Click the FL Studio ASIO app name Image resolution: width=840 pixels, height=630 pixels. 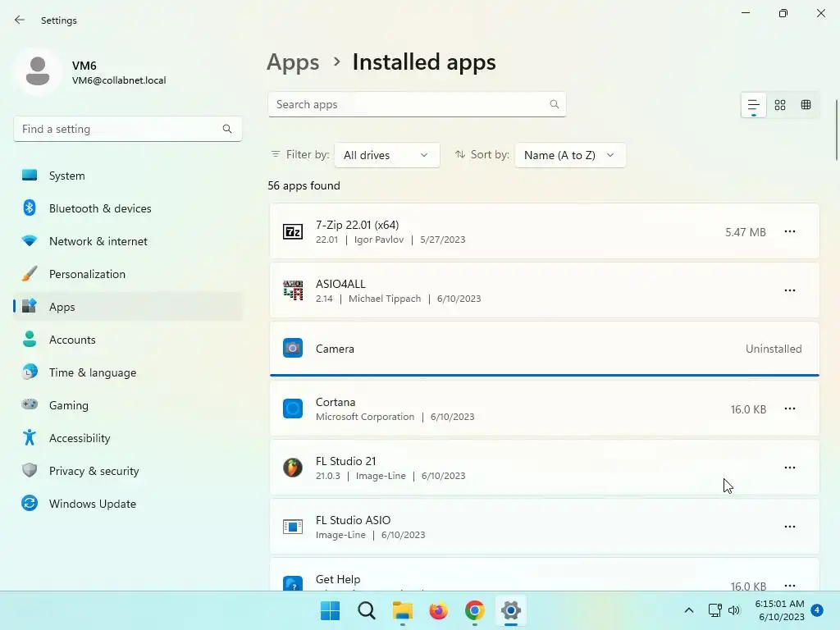(353, 520)
